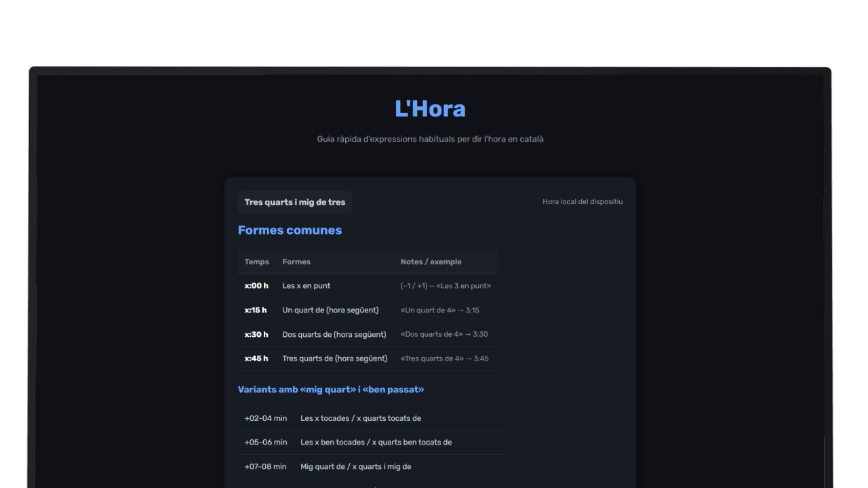This screenshot has height=488, width=868.
Task: Click the «Dos quarts de 4» → 3:30 example
Action: click(443, 334)
